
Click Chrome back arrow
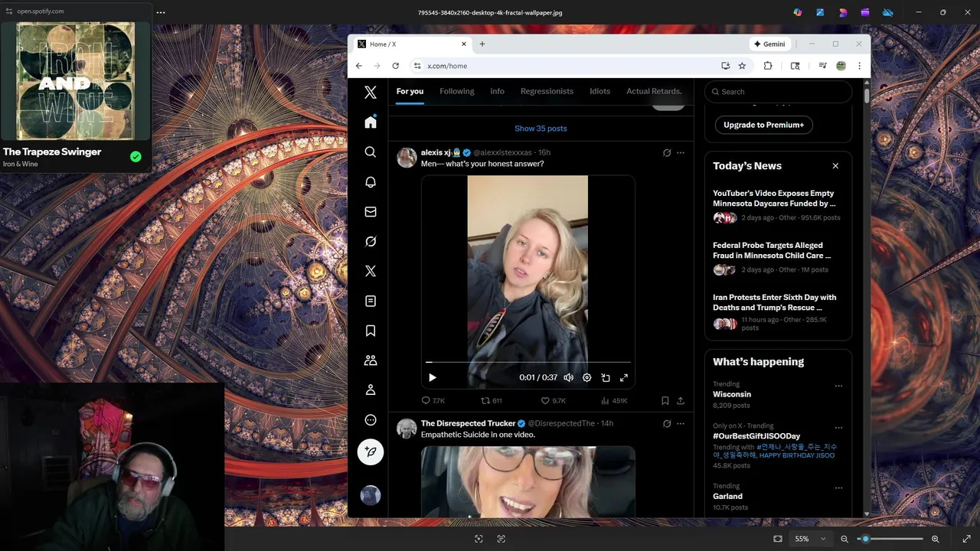pos(358,66)
